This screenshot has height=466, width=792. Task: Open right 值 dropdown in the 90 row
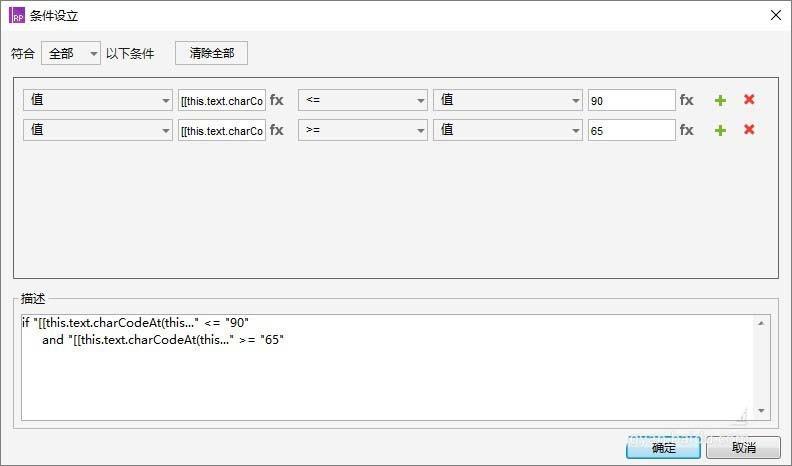click(508, 100)
